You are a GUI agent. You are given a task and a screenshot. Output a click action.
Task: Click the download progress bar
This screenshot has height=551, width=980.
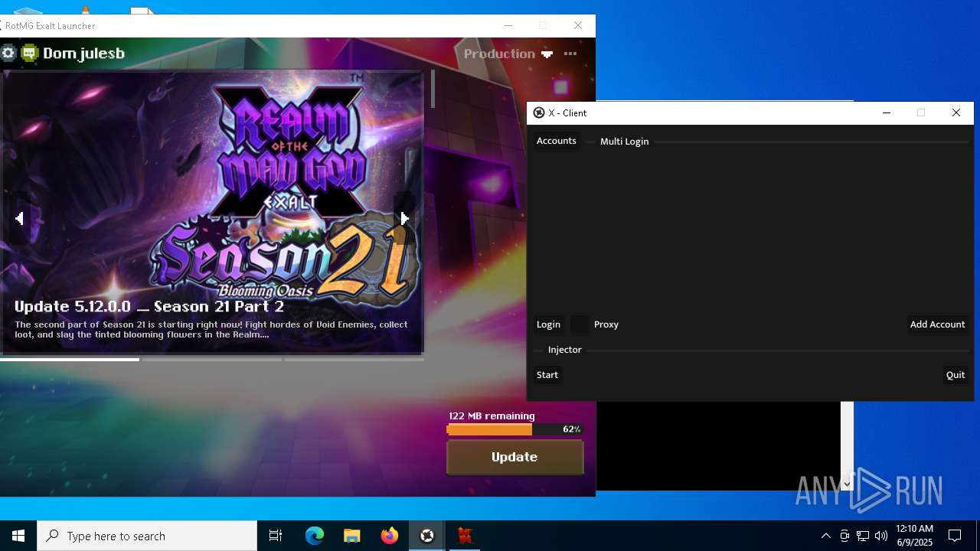point(514,429)
